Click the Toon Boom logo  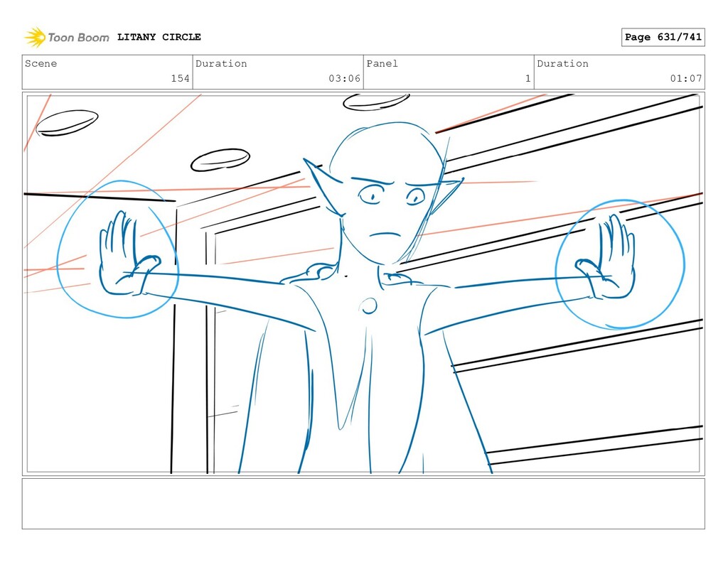click(66, 37)
